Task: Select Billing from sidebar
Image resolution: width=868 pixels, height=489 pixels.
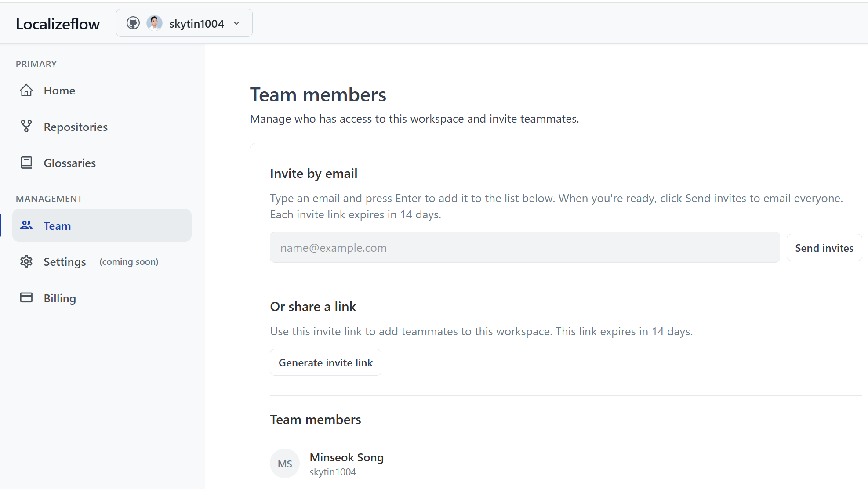Action: pyautogui.click(x=60, y=298)
